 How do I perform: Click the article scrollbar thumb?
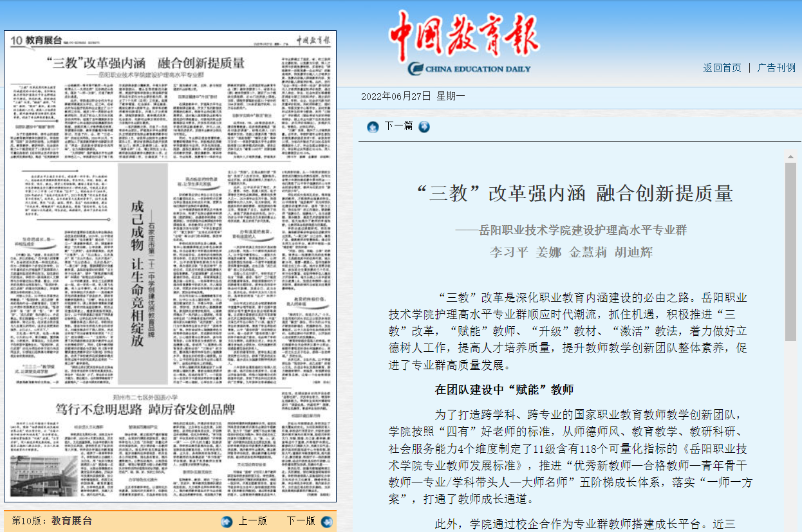point(790,252)
